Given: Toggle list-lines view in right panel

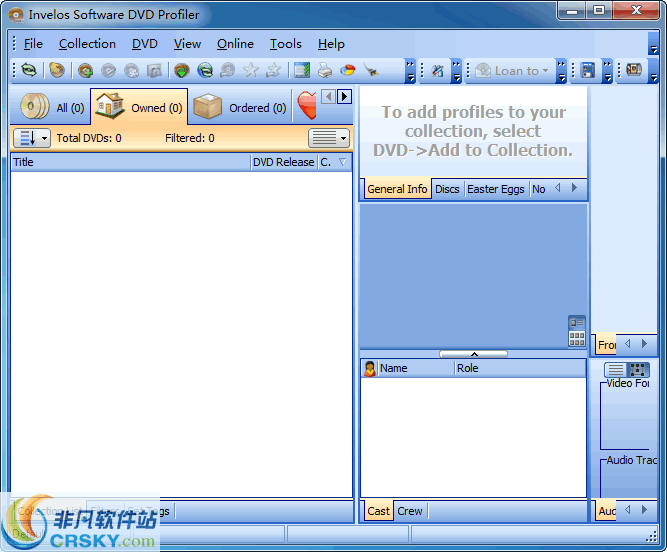Looking at the screenshot, I should [616, 370].
